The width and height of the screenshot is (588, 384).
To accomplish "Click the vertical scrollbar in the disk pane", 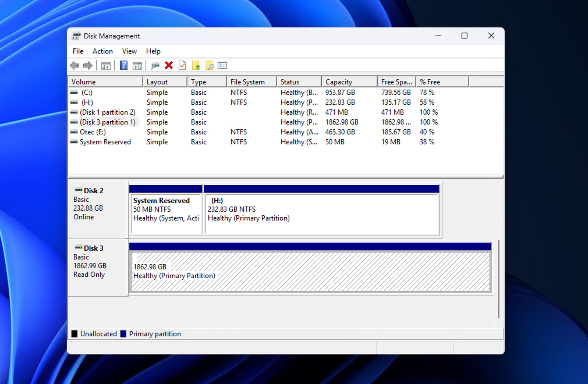I will click(499, 279).
